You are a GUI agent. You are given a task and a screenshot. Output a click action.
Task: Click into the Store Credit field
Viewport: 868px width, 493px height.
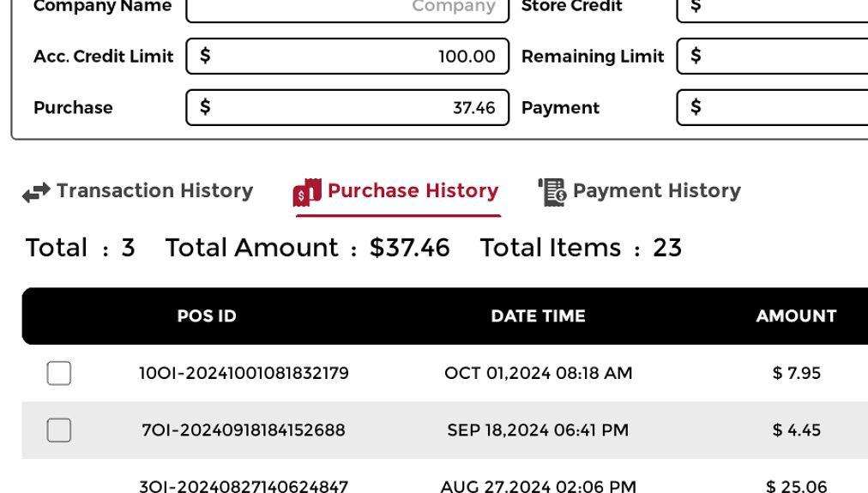click(772, 7)
